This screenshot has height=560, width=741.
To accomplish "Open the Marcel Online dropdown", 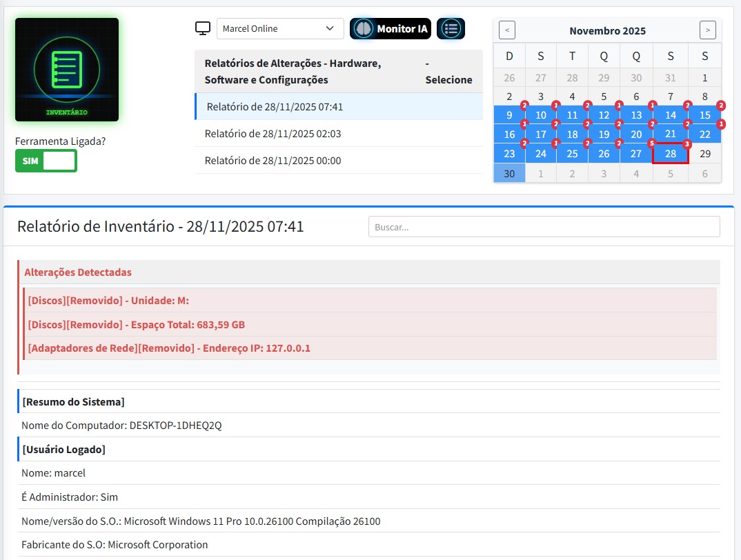I will (x=280, y=29).
